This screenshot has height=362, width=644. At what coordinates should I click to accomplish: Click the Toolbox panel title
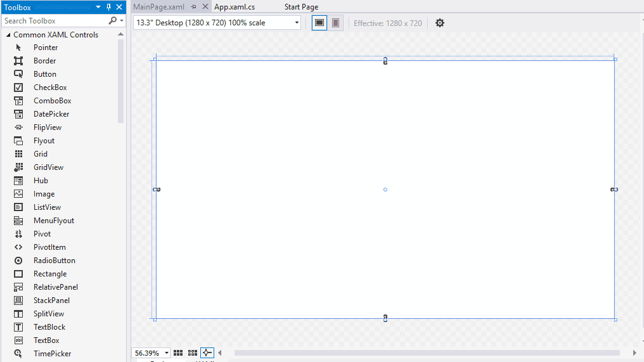pos(17,8)
